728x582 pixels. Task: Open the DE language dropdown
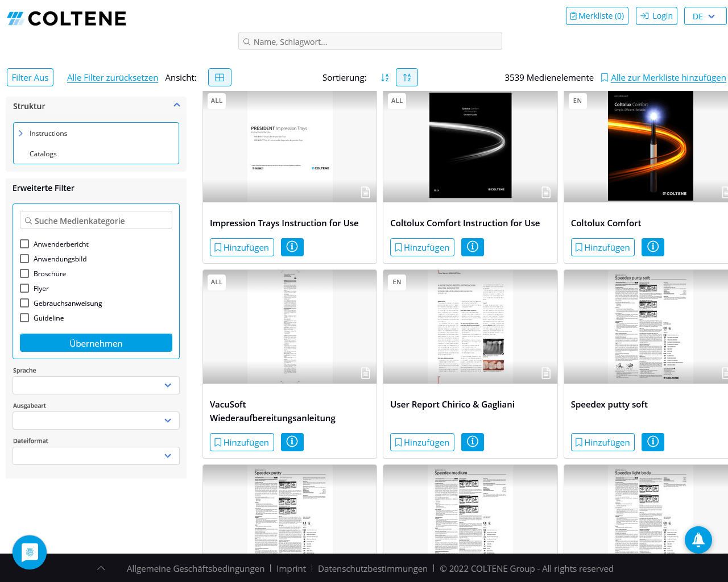tap(705, 16)
